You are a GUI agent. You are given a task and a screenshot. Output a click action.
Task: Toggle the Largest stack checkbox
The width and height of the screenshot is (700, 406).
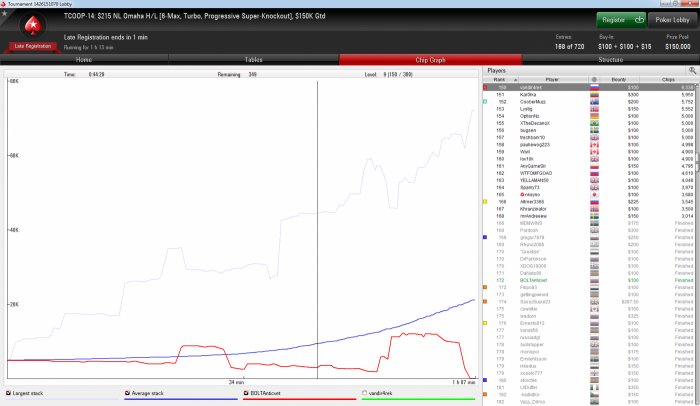[x=8, y=393]
